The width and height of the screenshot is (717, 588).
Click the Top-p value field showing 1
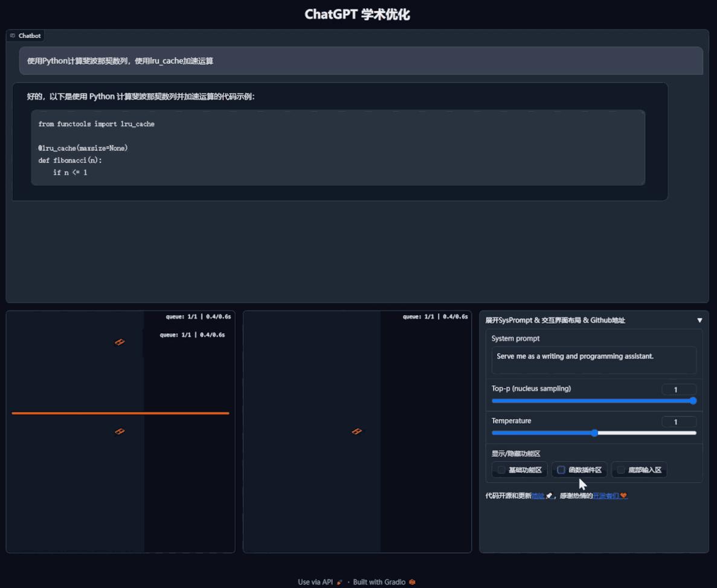tap(678, 389)
